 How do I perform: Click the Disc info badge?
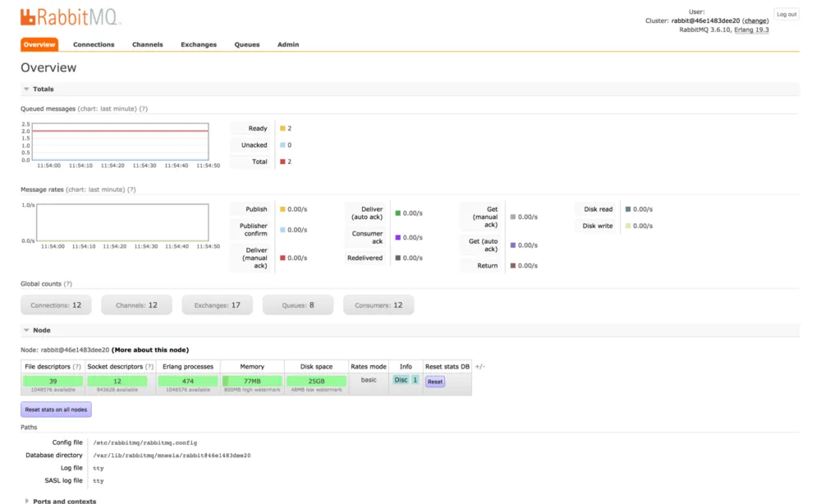click(401, 381)
